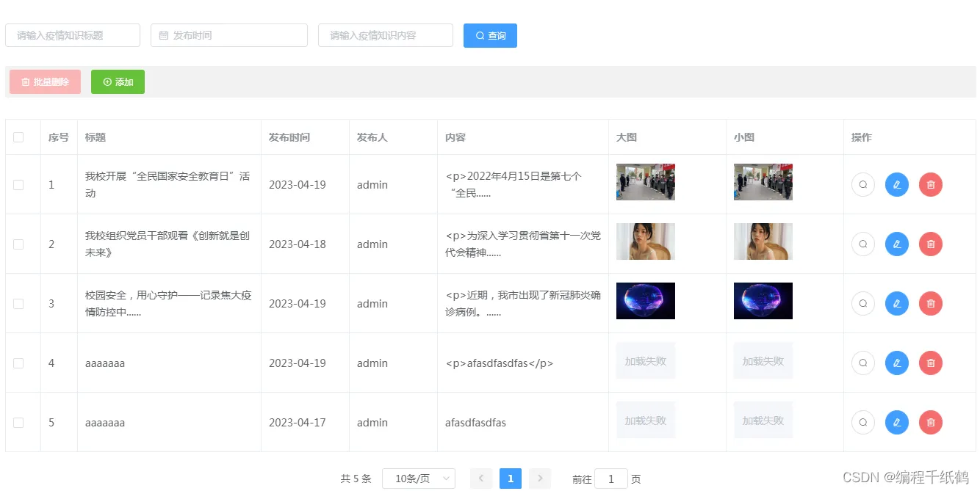The image size is (980, 491).
Task: View details of row 4 aaaaaaa
Action: click(x=862, y=363)
